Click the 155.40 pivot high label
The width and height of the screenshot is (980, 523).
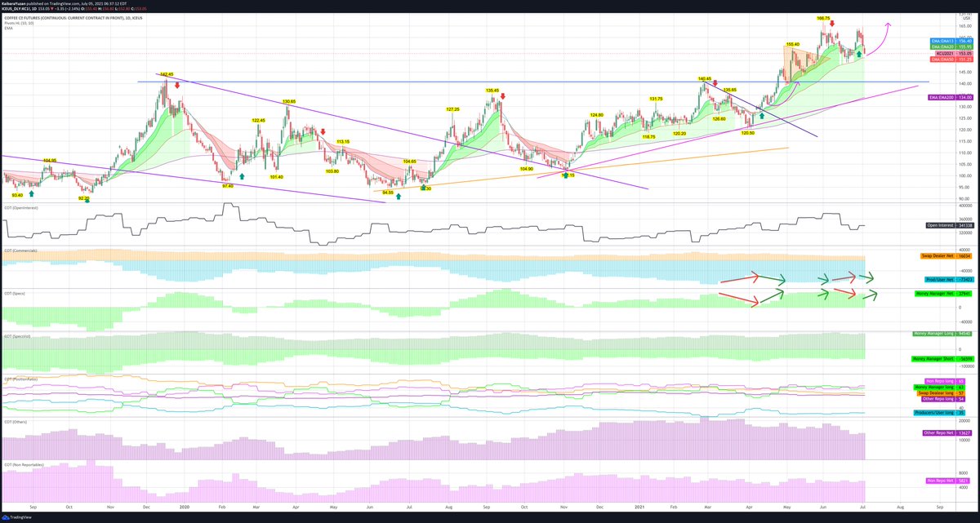point(792,44)
